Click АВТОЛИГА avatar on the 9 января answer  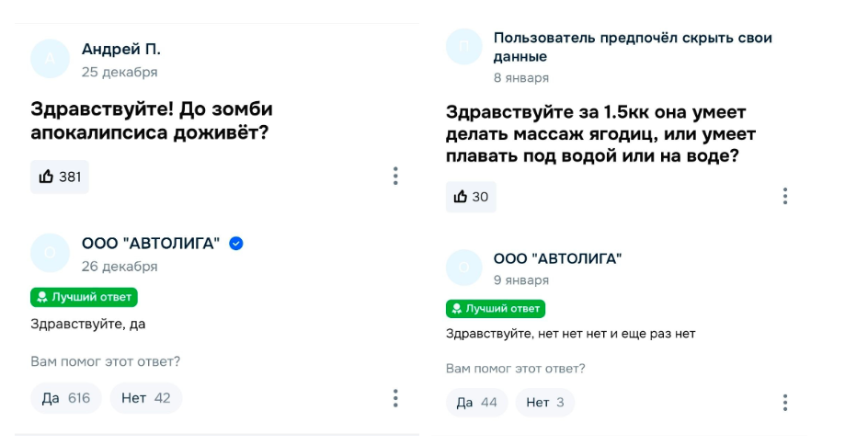(x=463, y=267)
